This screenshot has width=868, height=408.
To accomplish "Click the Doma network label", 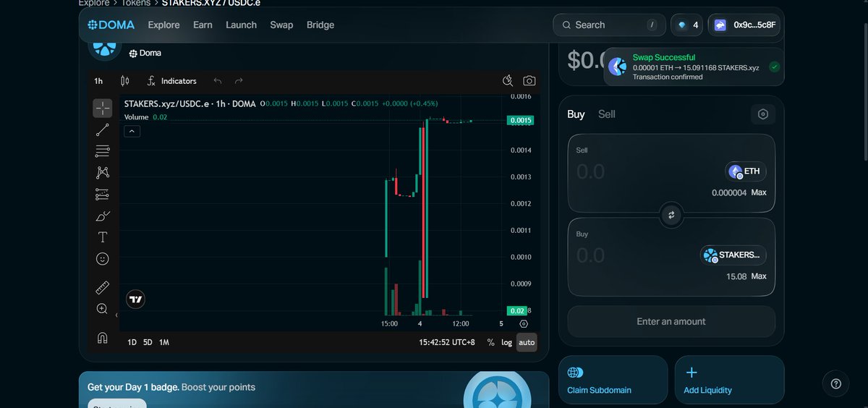I will click(145, 53).
